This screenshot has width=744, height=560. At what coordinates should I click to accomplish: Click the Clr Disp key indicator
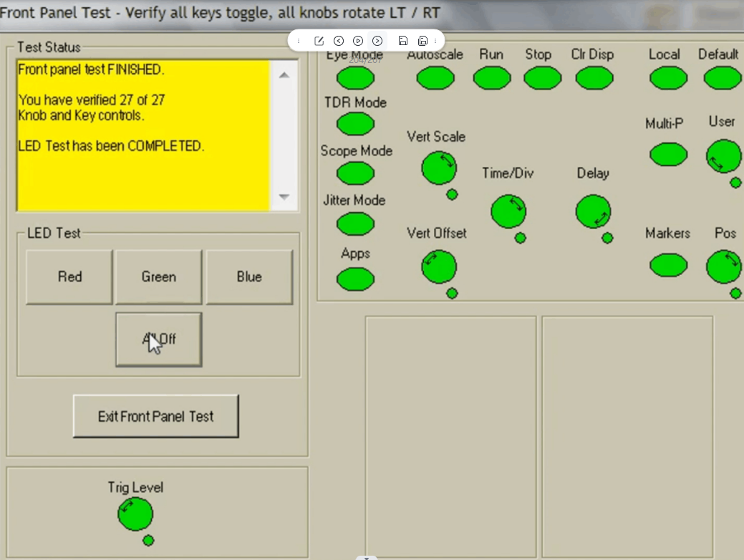coord(594,78)
